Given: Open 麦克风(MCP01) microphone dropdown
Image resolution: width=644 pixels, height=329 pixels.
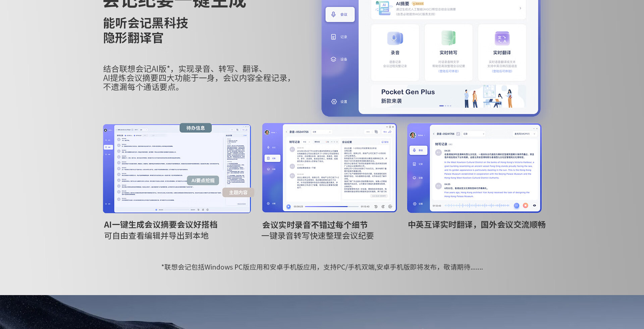Looking at the screenshot, I should pyautogui.click(x=525, y=134).
